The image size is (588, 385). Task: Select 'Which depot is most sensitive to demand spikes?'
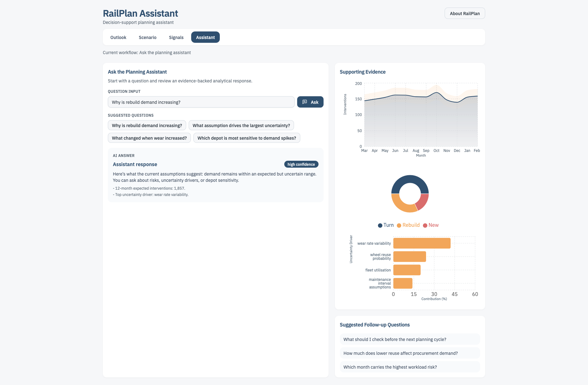pos(247,138)
